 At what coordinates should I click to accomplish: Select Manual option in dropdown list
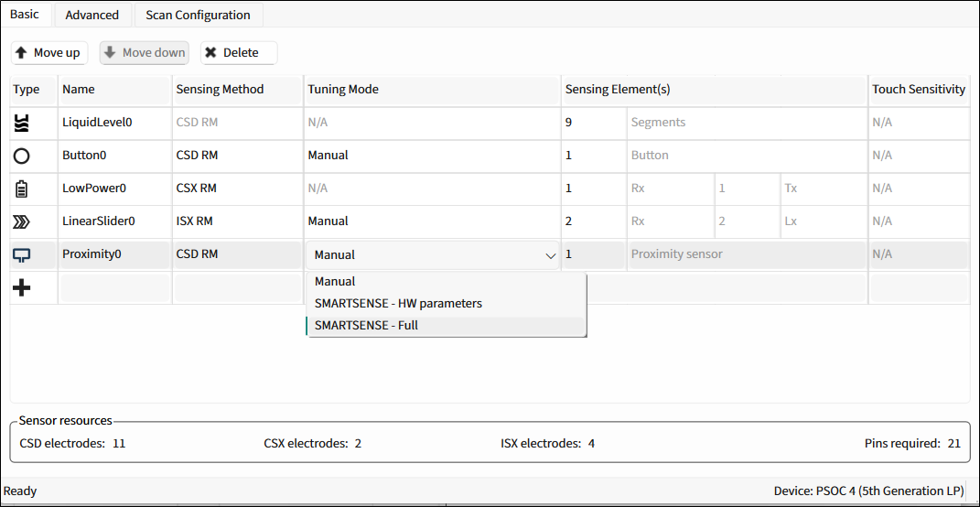point(335,281)
